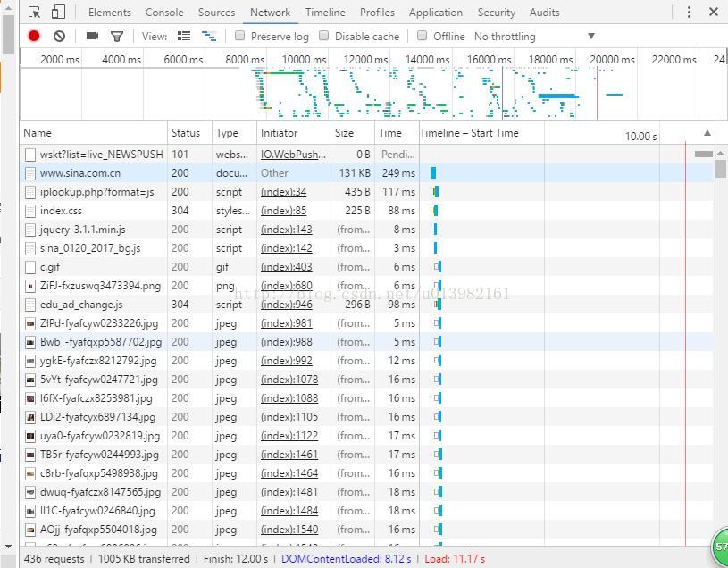Close the DevTools panel
The height and width of the screenshot is (568, 728).
point(714,12)
